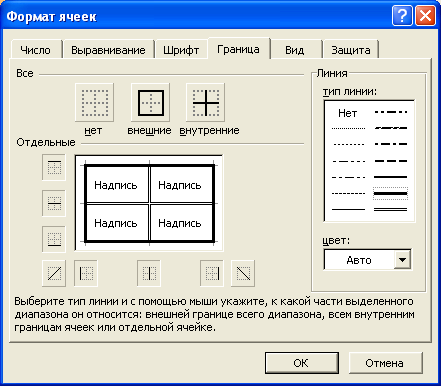
Task: Click inside the border preview box
Action: tap(149, 203)
